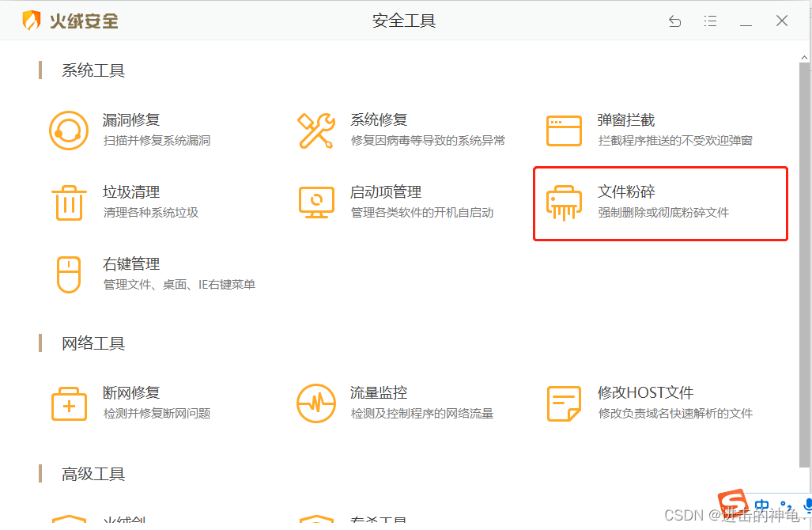The image size is (812, 530).
Task: Click the scrollbar up arrow
Action: pyautogui.click(x=804, y=58)
